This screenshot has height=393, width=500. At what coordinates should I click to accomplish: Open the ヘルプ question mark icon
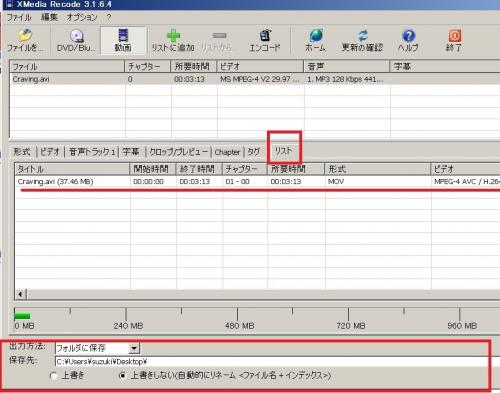pos(408,40)
